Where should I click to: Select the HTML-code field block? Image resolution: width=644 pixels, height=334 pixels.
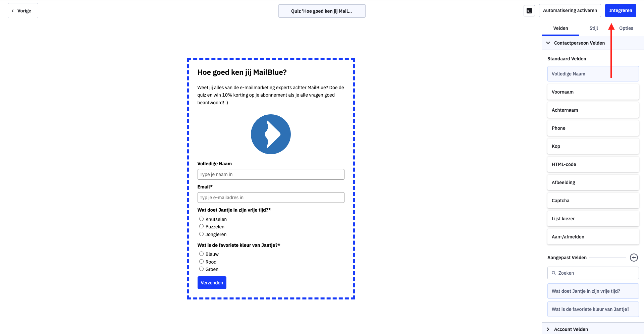tap(593, 164)
